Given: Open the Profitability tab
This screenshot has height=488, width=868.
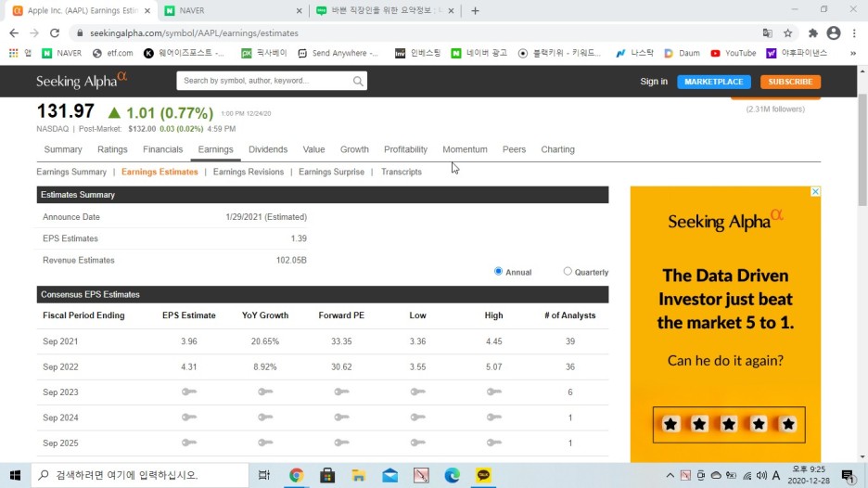Looking at the screenshot, I should pyautogui.click(x=406, y=149).
